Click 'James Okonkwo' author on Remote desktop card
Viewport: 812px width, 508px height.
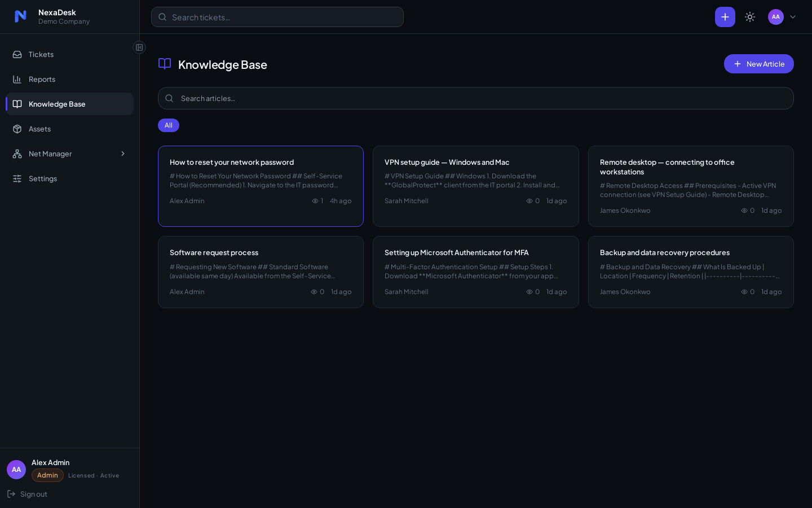pyautogui.click(x=625, y=211)
